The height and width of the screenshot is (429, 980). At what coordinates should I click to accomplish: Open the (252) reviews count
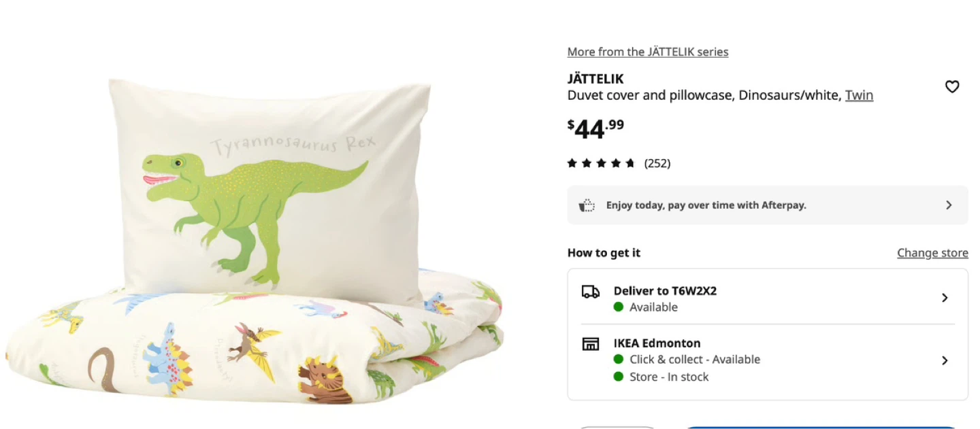657,163
